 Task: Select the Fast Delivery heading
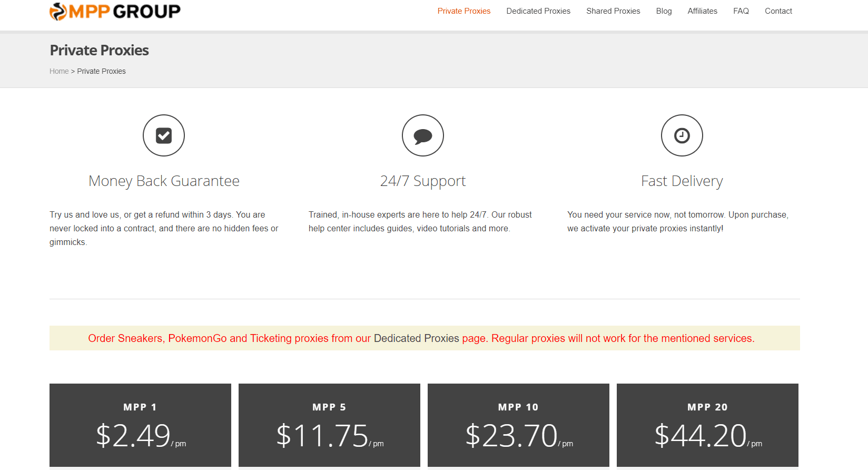tap(682, 181)
